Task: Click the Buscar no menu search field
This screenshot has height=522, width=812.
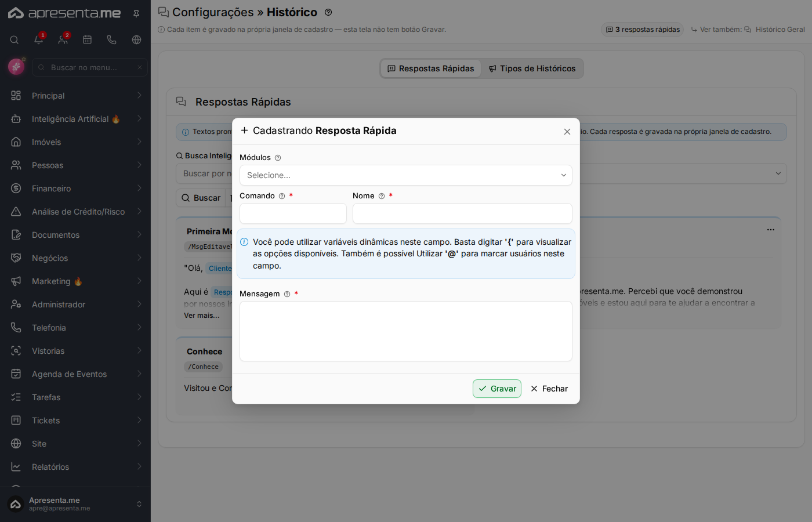Action: pyautogui.click(x=90, y=67)
